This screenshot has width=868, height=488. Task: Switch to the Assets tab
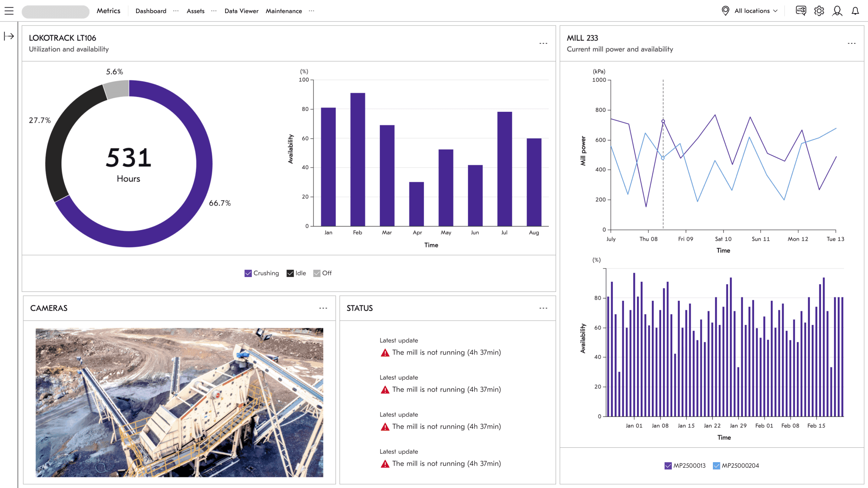tap(195, 11)
